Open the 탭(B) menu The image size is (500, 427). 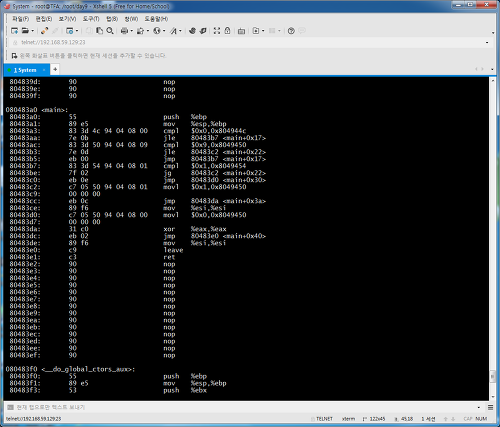tap(112, 19)
